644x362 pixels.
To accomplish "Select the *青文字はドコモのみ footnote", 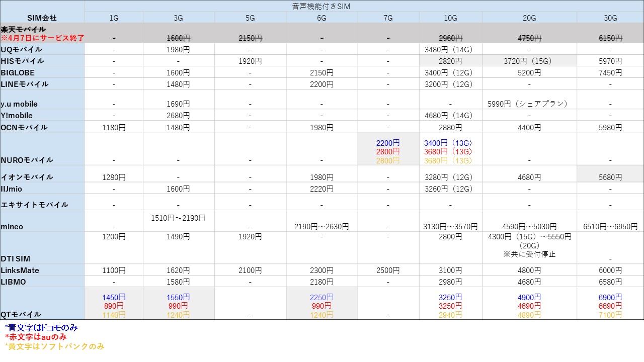I will point(41,327).
